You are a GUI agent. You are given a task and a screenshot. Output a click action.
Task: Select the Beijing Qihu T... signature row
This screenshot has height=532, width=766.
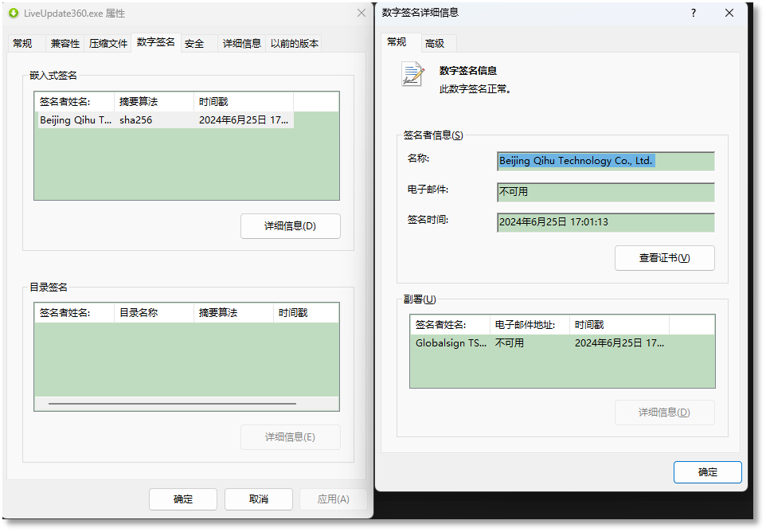coord(166,120)
